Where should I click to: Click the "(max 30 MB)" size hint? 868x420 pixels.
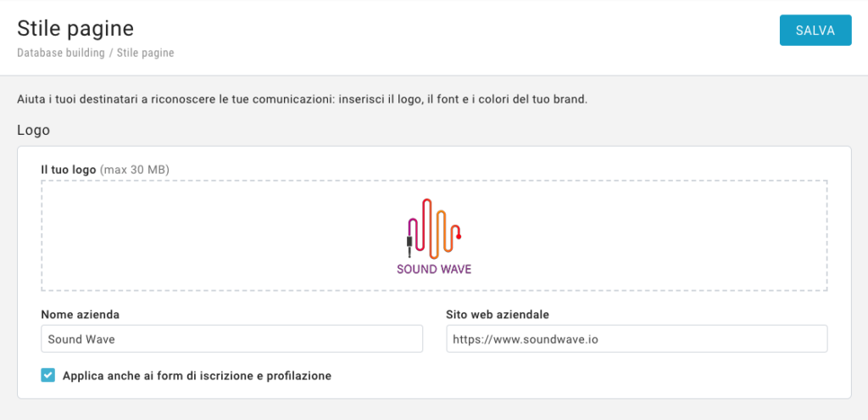pos(135,170)
